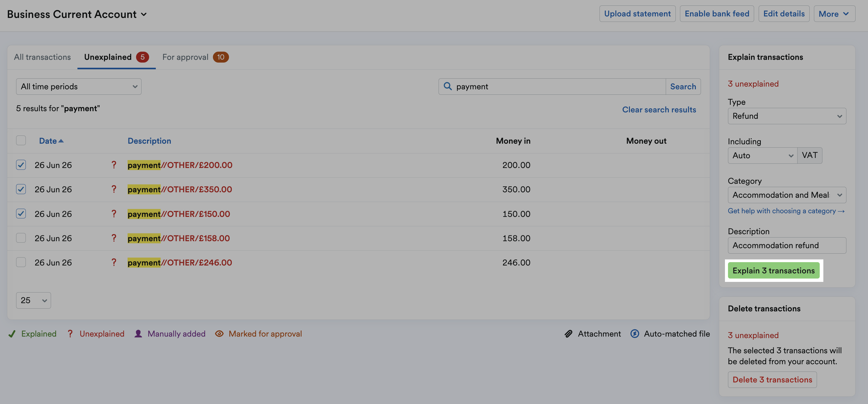Open payment//OTHER/£350.00 transaction
Image resolution: width=868 pixels, height=404 pixels.
pos(179,189)
